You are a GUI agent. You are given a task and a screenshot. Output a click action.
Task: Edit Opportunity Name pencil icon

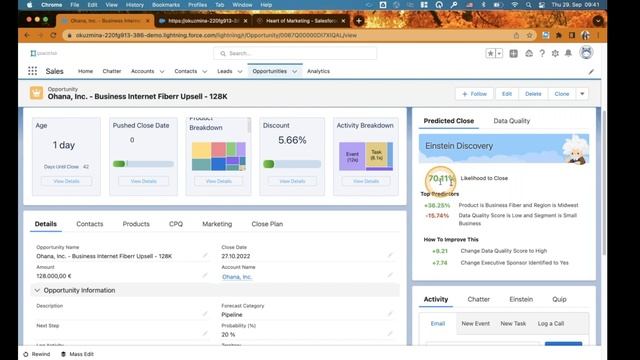205,256
